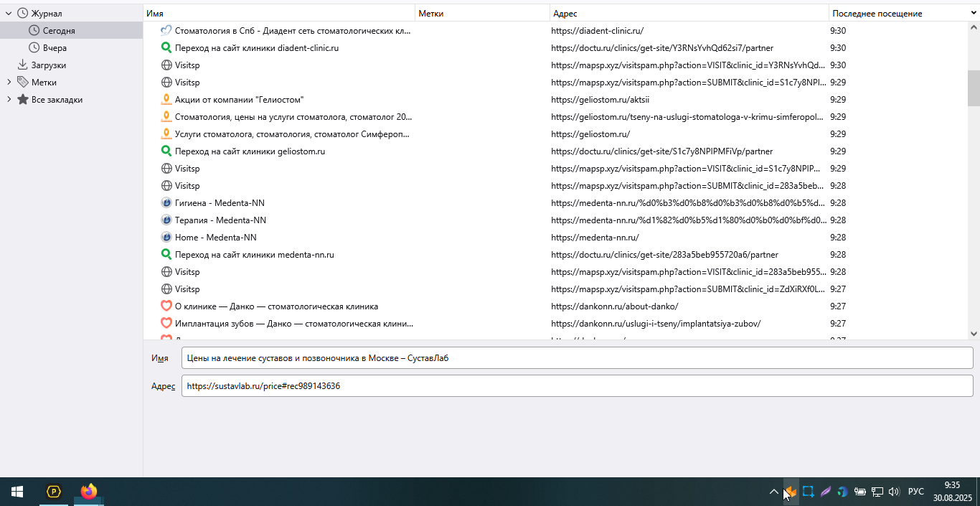This screenshot has height=506, width=980.
Task: Click the scrollbar up arrow of list
Action: (974, 27)
